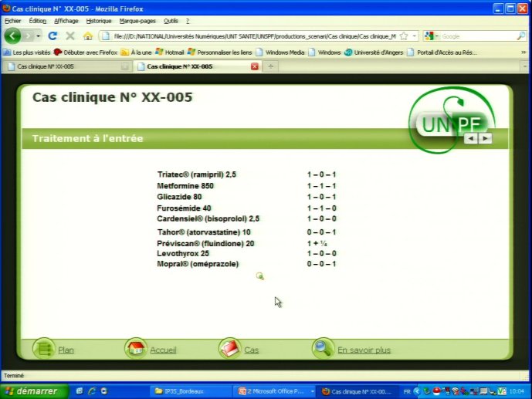
Task: Click the Accueil house icon
Action: point(135,349)
